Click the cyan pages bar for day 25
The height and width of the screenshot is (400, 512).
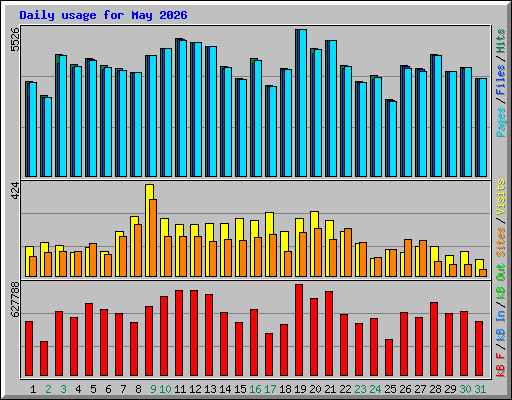tap(393, 139)
